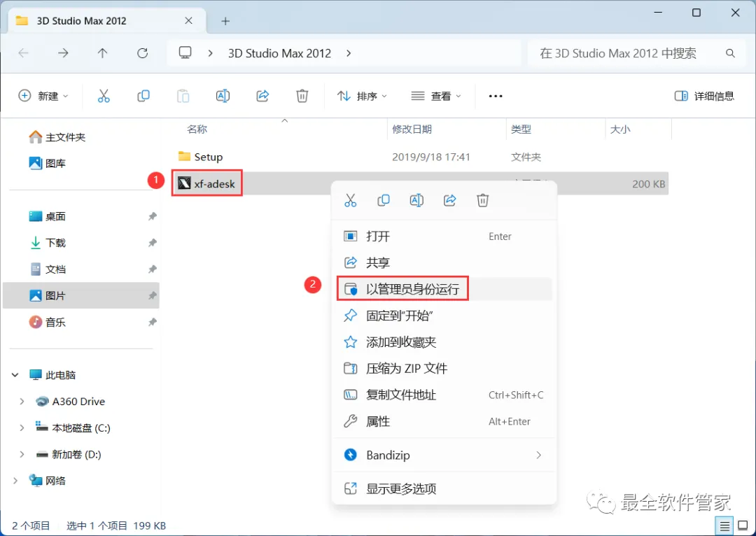Click the Cut icon in the context menu

click(x=351, y=200)
